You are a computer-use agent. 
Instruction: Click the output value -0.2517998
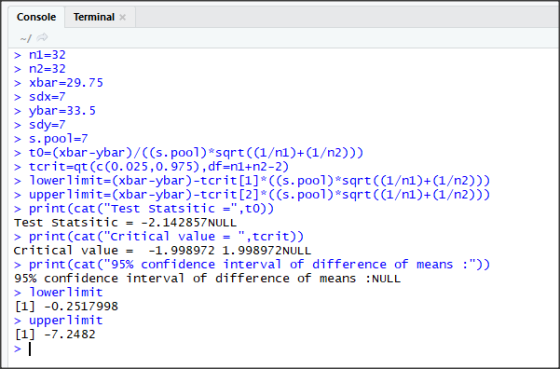coord(81,306)
